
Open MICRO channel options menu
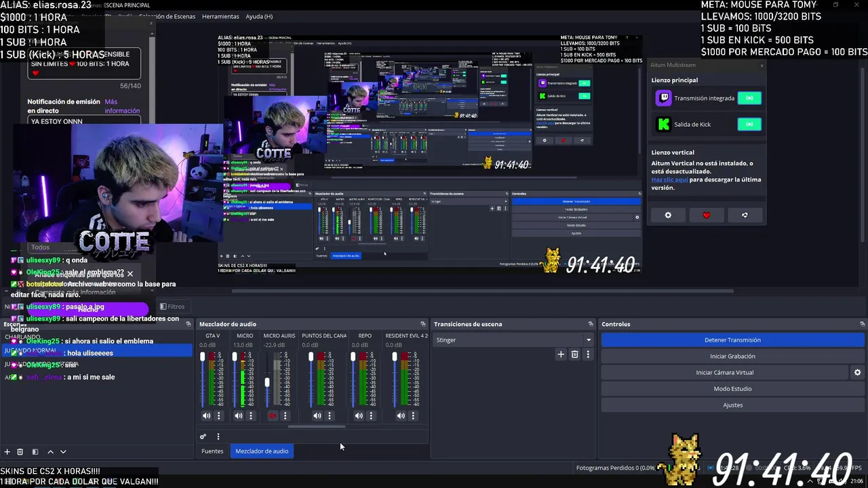click(251, 415)
